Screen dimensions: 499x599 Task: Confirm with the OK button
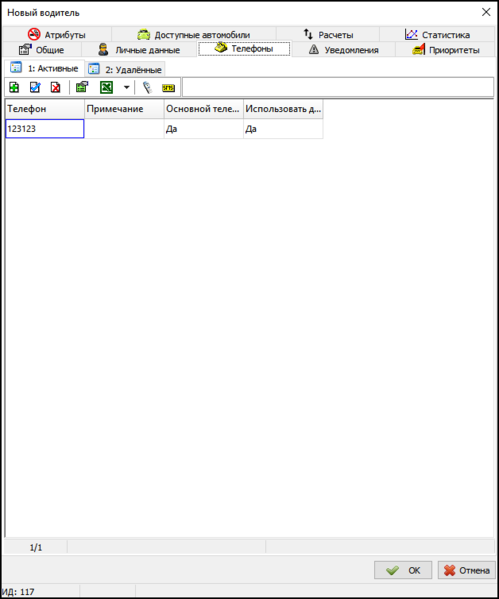click(403, 570)
